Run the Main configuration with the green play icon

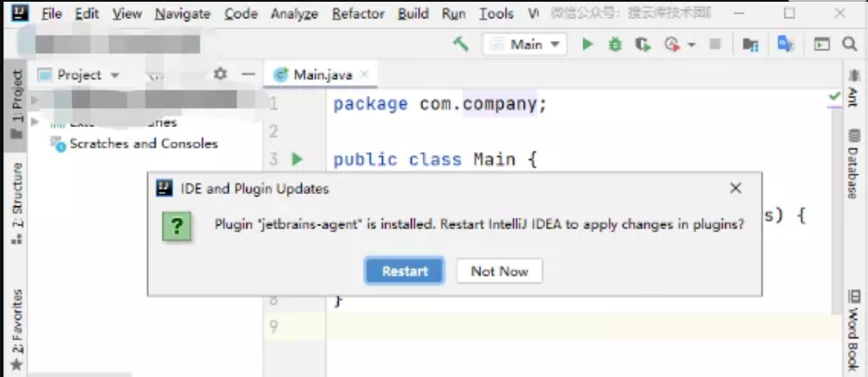(588, 44)
